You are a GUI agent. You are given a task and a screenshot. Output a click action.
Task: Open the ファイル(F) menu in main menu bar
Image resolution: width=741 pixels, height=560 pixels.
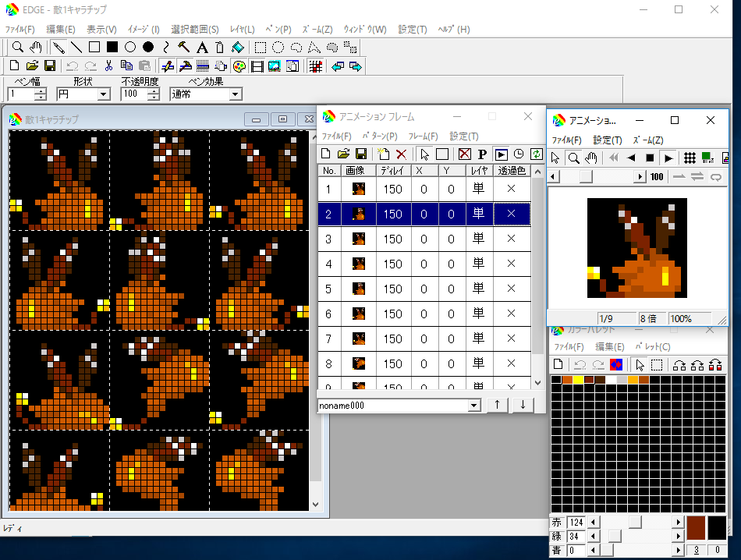[x=19, y=30]
